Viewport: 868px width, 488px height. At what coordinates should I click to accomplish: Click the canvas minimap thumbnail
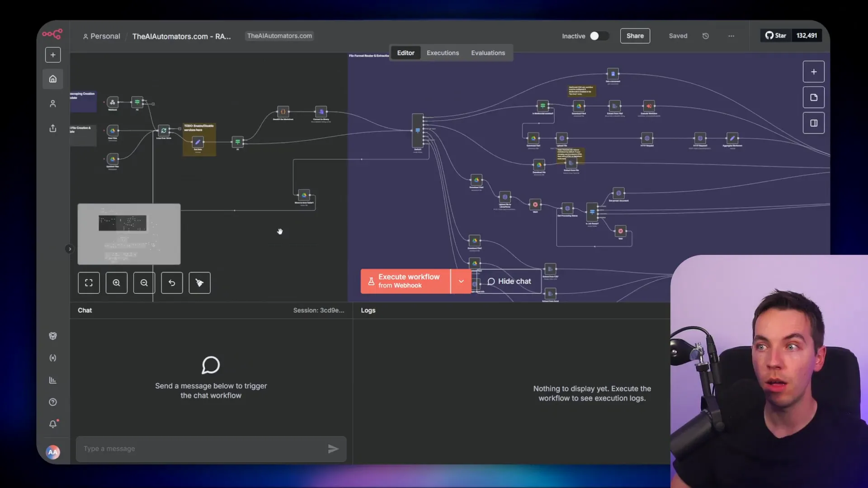coord(129,234)
